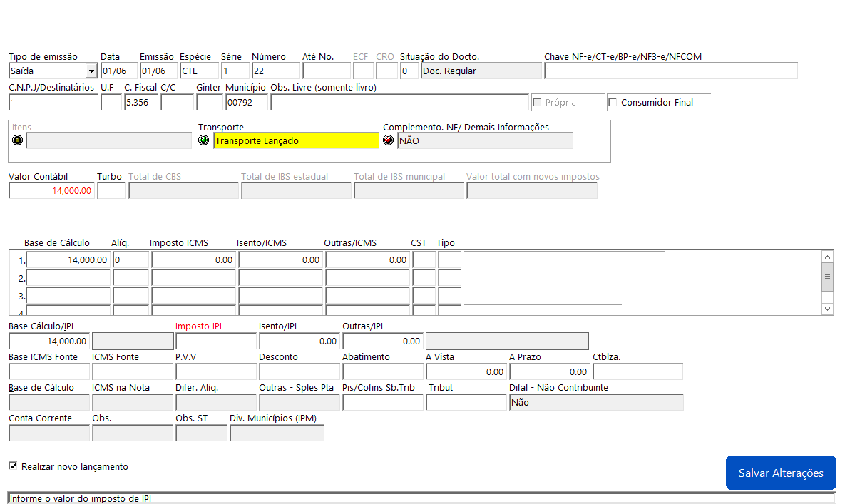
Task: Click the Série field
Action: click(235, 71)
